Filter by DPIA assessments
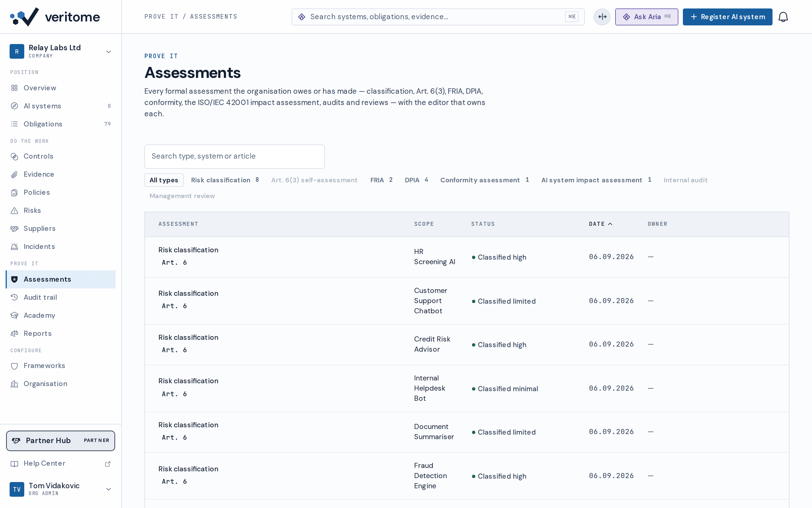Image resolution: width=812 pixels, height=508 pixels. click(x=416, y=180)
